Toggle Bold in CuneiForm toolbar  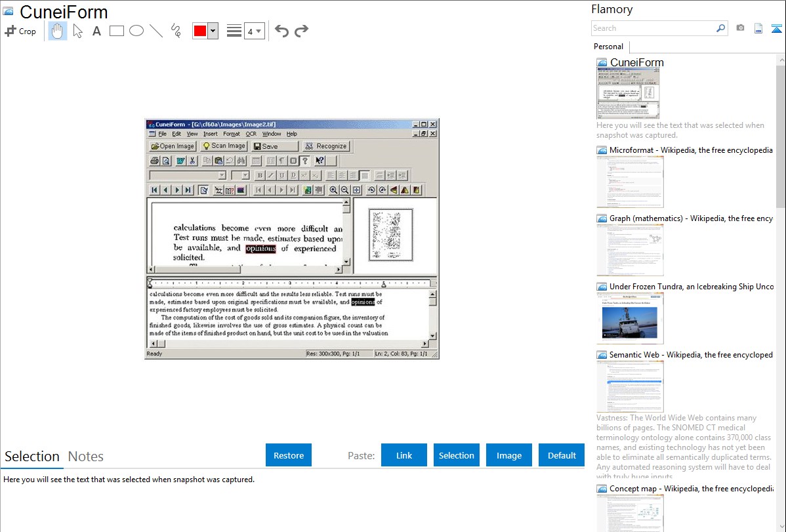coord(260,176)
